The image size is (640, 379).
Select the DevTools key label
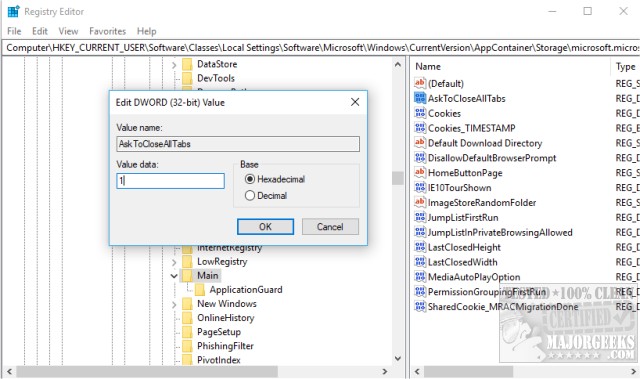[216, 78]
